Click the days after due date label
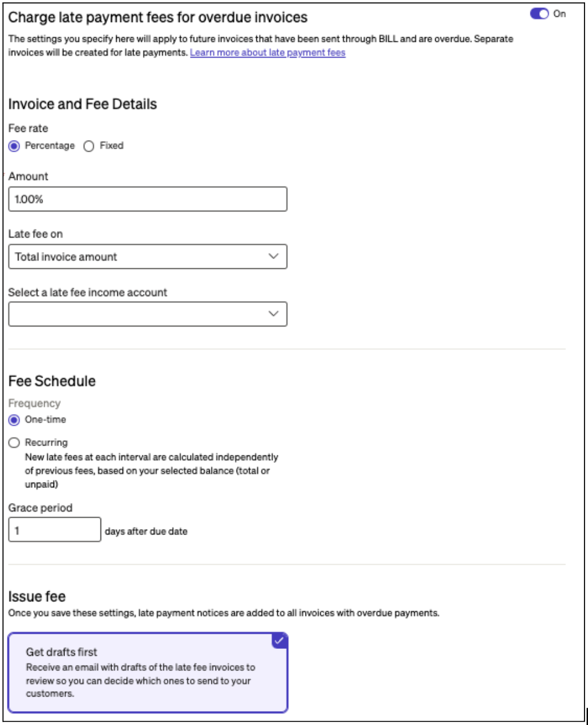Viewport: 588px width, 725px height. click(x=146, y=531)
